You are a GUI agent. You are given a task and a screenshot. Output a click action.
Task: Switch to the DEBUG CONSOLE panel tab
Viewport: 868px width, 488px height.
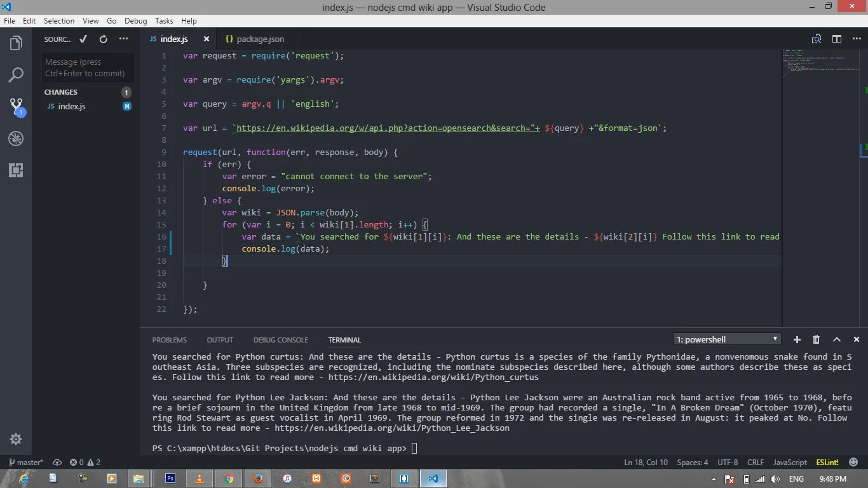pyautogui.click(x=281, y=340)
